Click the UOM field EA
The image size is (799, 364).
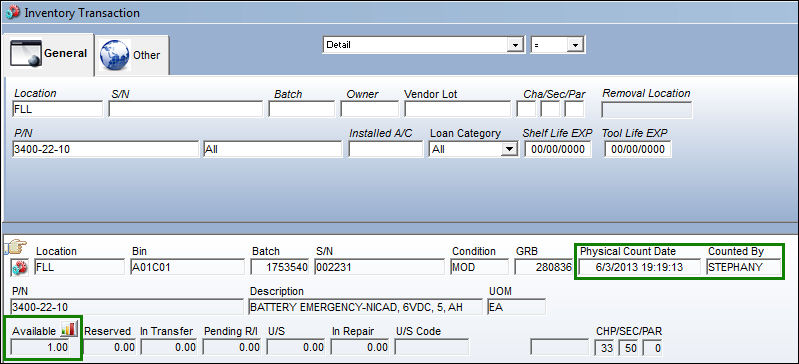point(516,307)
